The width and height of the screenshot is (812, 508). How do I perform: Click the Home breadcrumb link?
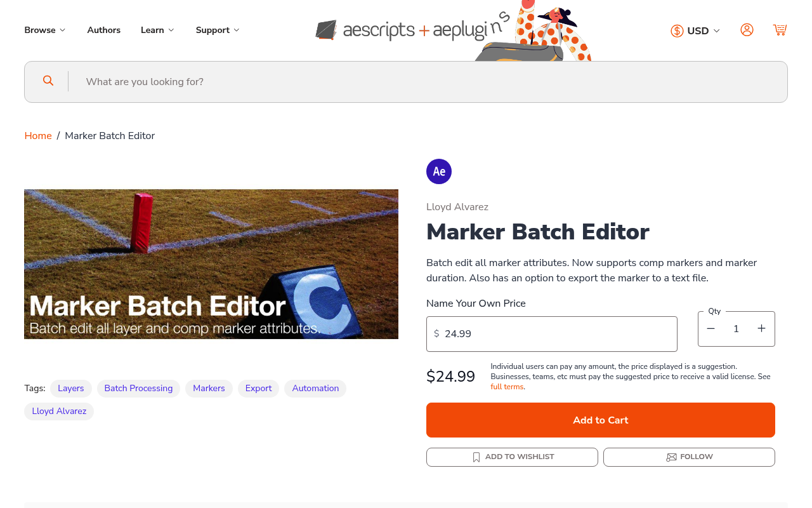[37, 135]
